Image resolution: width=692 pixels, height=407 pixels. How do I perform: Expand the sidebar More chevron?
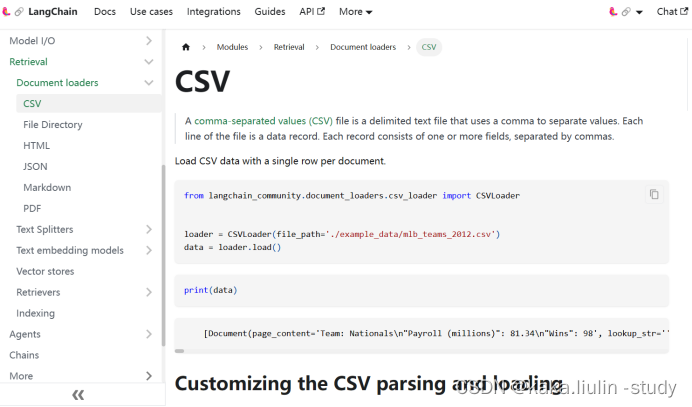click(149, 376)
